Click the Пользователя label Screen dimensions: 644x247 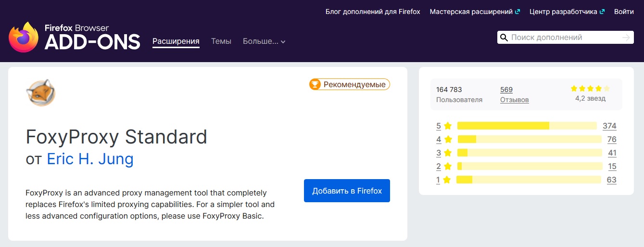[459, 100]
